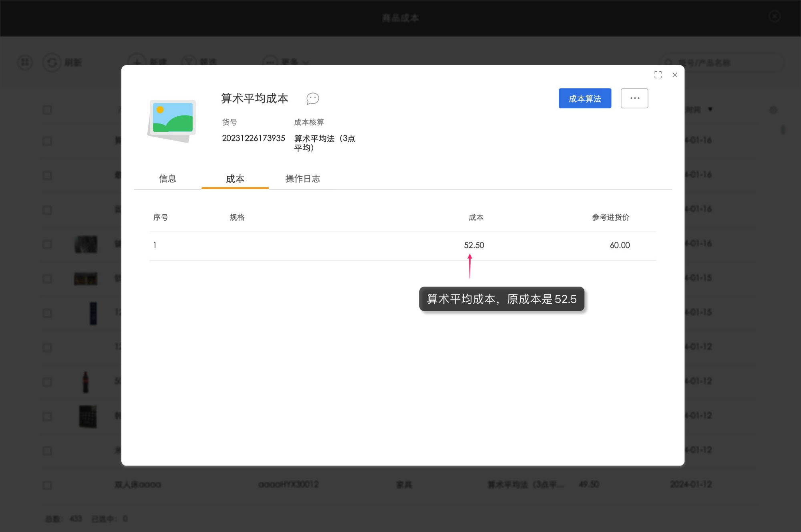Open the comment bubble next to 算术平均成本 title
The image size is (801, 532).
313,99
